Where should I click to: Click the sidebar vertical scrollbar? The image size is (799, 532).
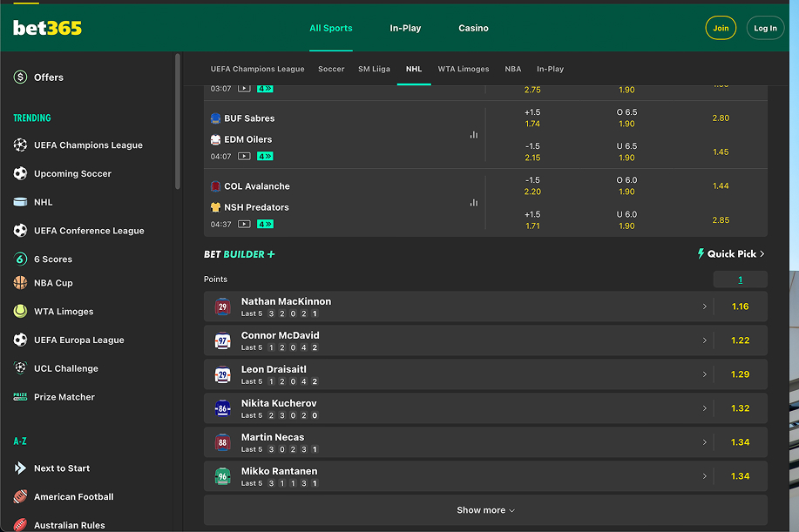coord(178,122)
